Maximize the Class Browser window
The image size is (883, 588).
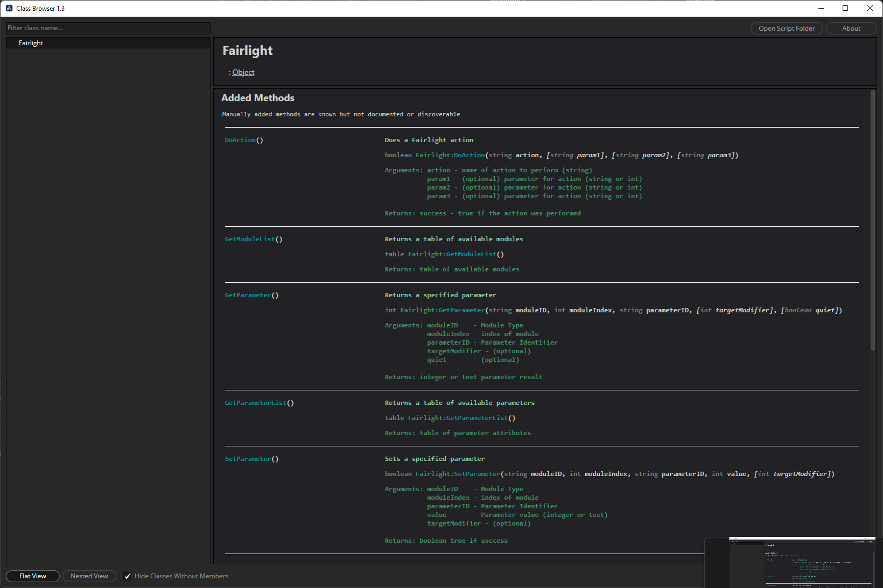point(845,8)
